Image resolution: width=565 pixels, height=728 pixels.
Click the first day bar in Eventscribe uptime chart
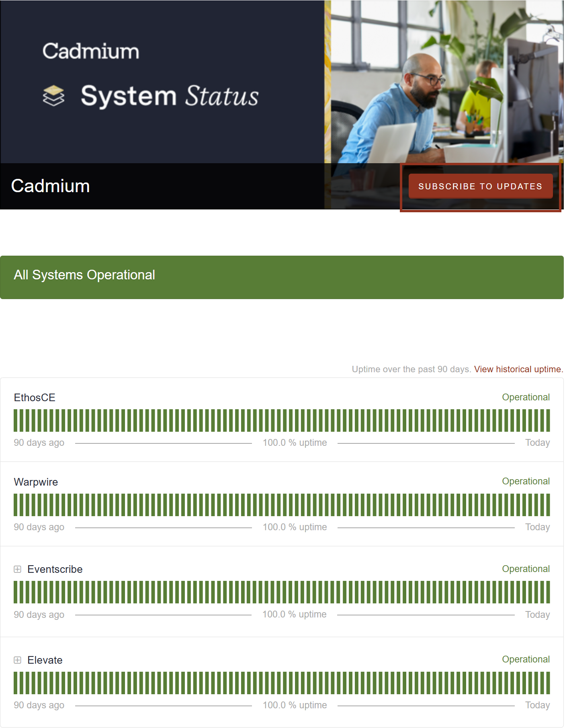(16, 592)
